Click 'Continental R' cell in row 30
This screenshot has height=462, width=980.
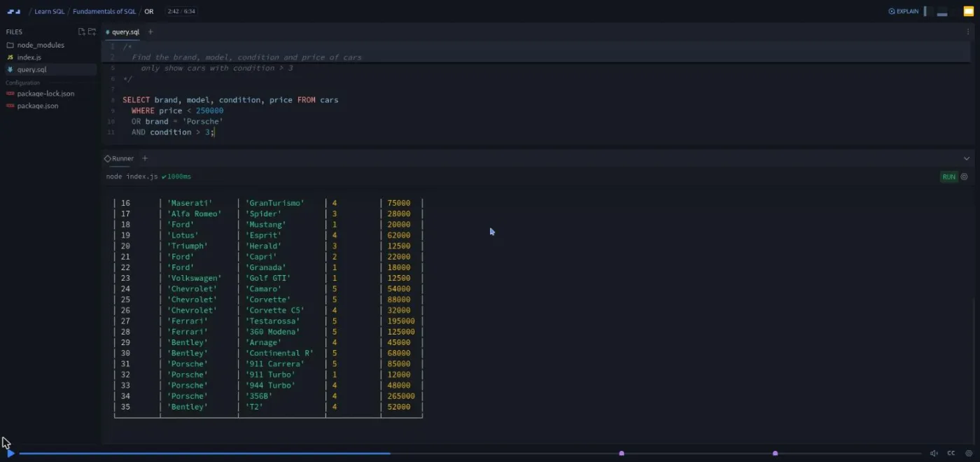tap(279, 353)
